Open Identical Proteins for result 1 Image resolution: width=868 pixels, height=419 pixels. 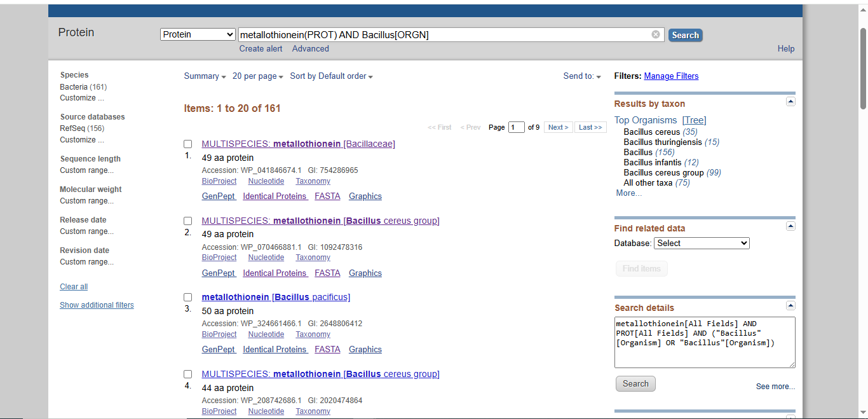tap(275, 196)
